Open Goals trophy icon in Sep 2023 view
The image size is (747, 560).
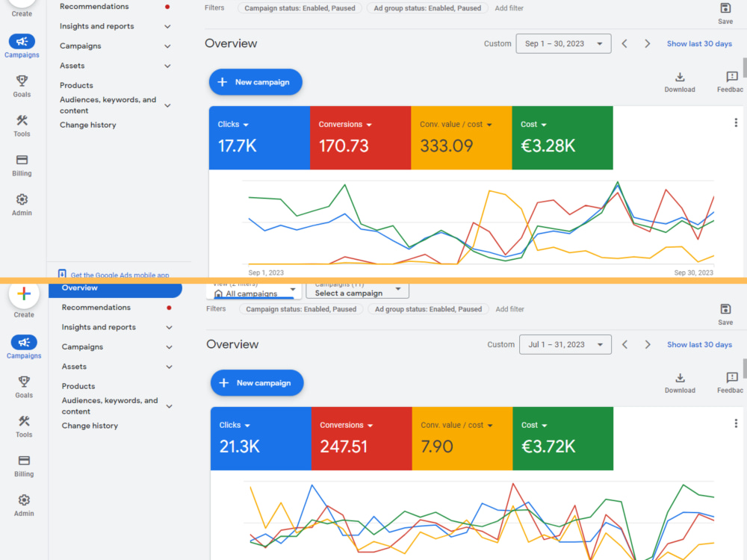(x=22, y=81)
